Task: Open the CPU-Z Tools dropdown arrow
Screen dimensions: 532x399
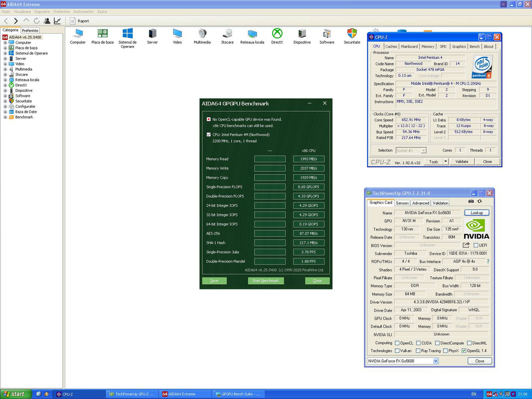Action: (x=445, y=162)
